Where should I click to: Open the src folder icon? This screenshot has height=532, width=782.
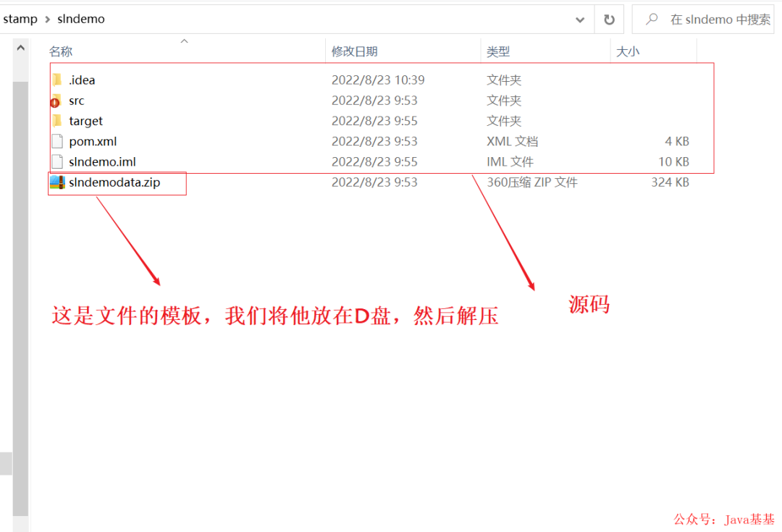coord(57,101)
